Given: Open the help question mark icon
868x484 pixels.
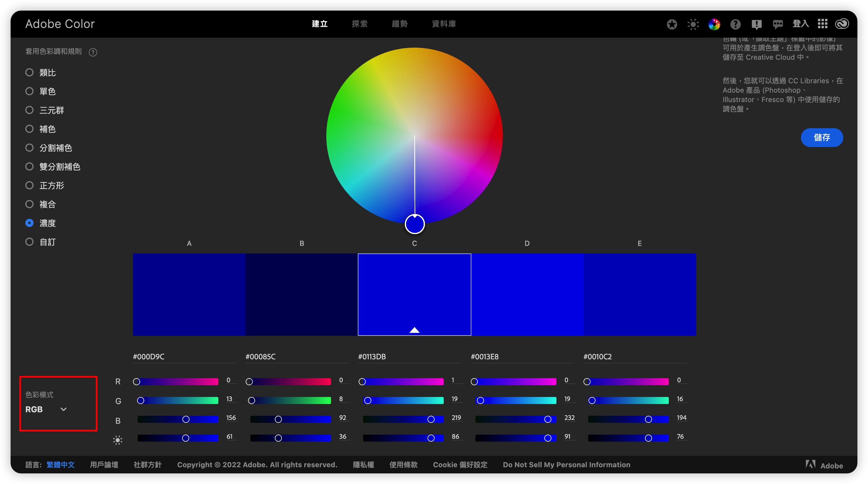Looking at the screenshot, I should (x=736, y=24).
